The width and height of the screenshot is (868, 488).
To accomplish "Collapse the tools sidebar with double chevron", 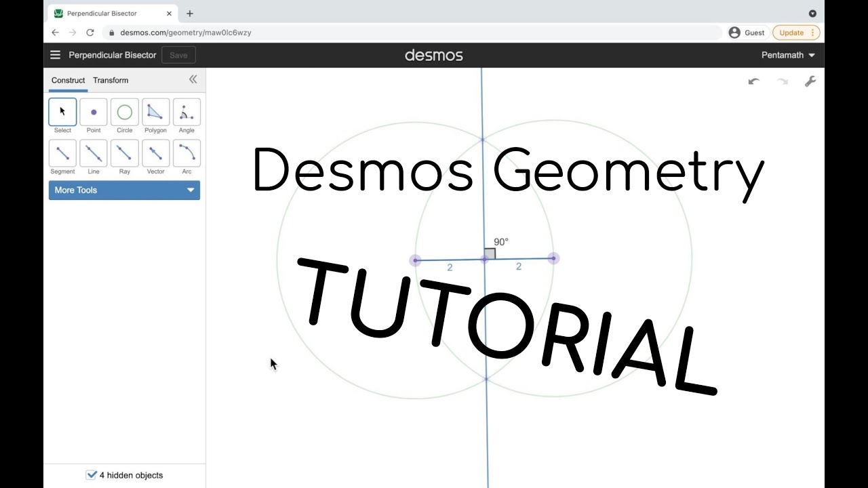I will click(x=193, y=79).
